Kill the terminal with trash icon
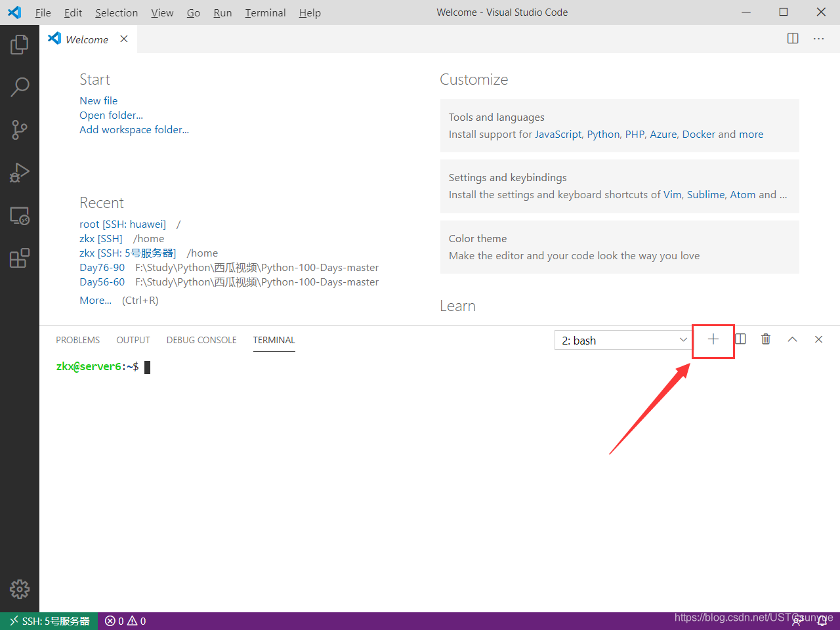This screenshot has width=840, height=630. point(766,339)
